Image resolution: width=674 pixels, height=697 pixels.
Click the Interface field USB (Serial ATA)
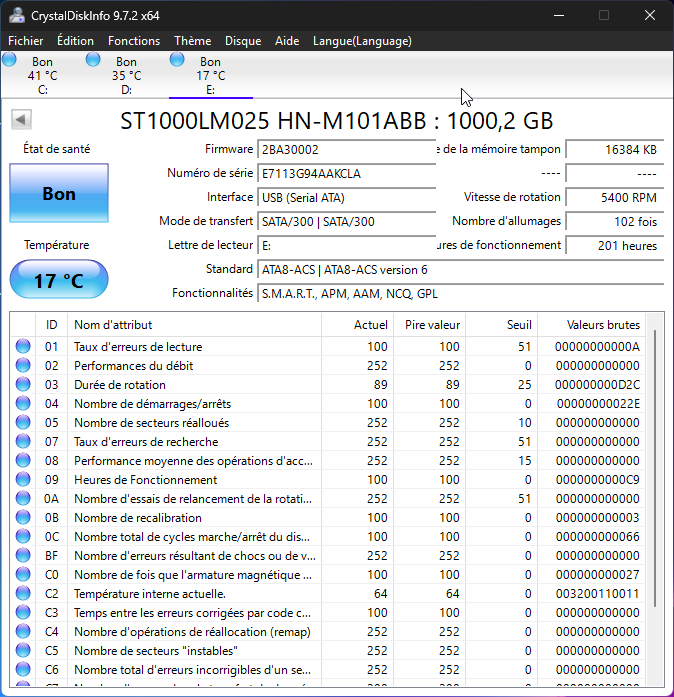point(346,197)
